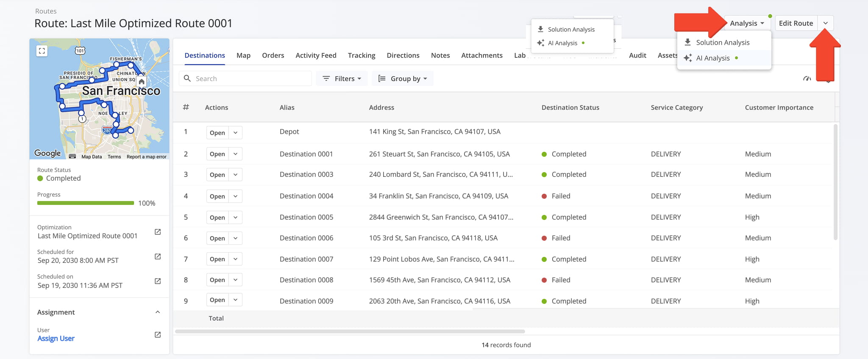Click edit icon beside Scheduled for date
The height and width of the screenshot is (359, 868).
[x=158, y=256]
